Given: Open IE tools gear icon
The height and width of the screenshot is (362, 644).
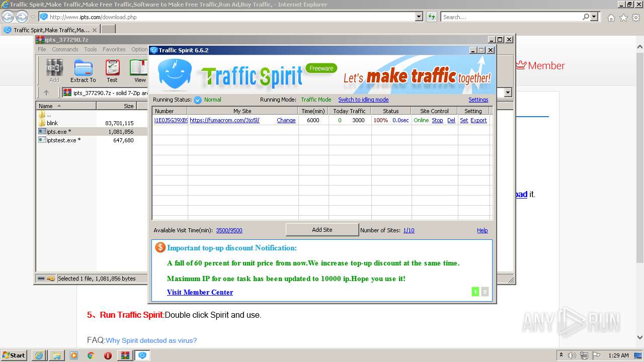Looking at the screenshot, I should click(636, 18).
